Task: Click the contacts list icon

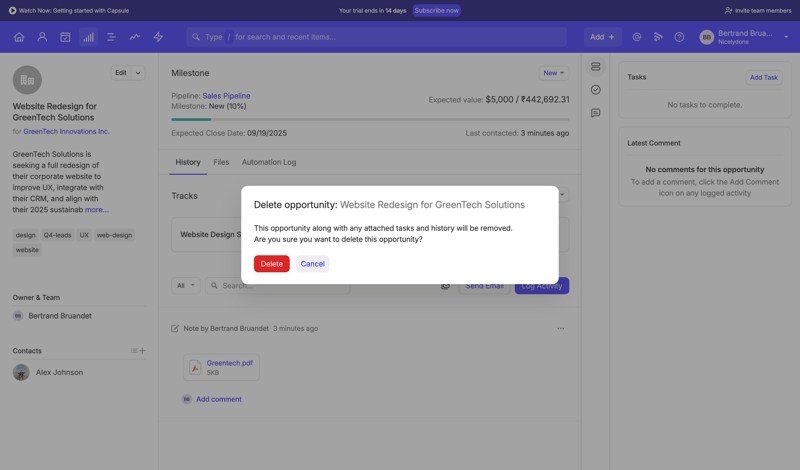Action: point(134,351)
